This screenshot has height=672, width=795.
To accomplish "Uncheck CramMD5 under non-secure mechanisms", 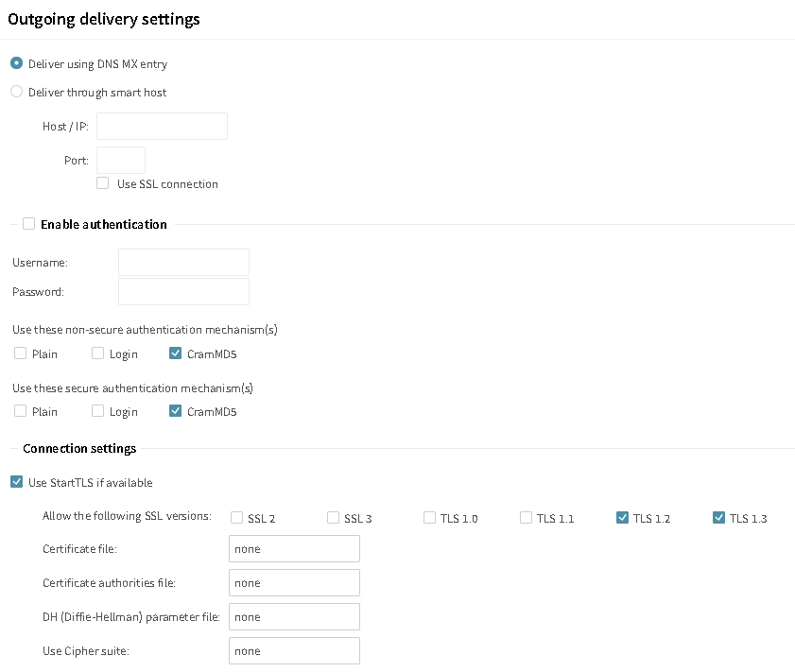I will click(x=176, y=353).
